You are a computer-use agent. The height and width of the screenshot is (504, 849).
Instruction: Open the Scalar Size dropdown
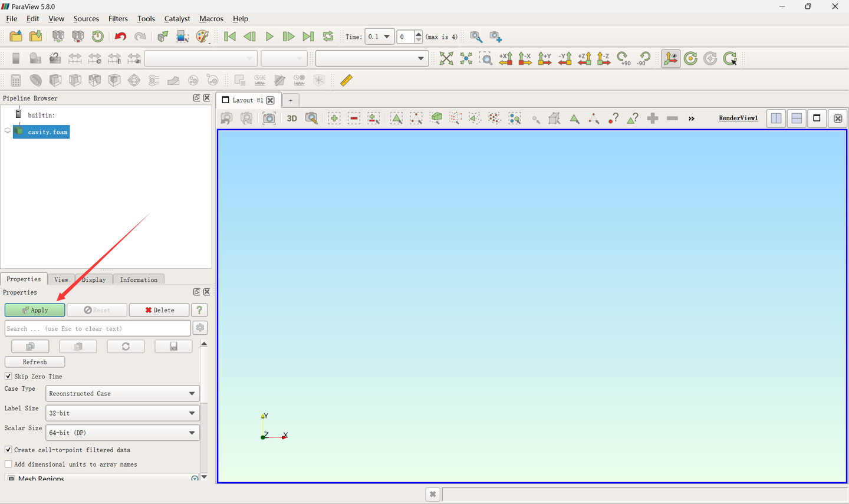(x=122, y=433)
